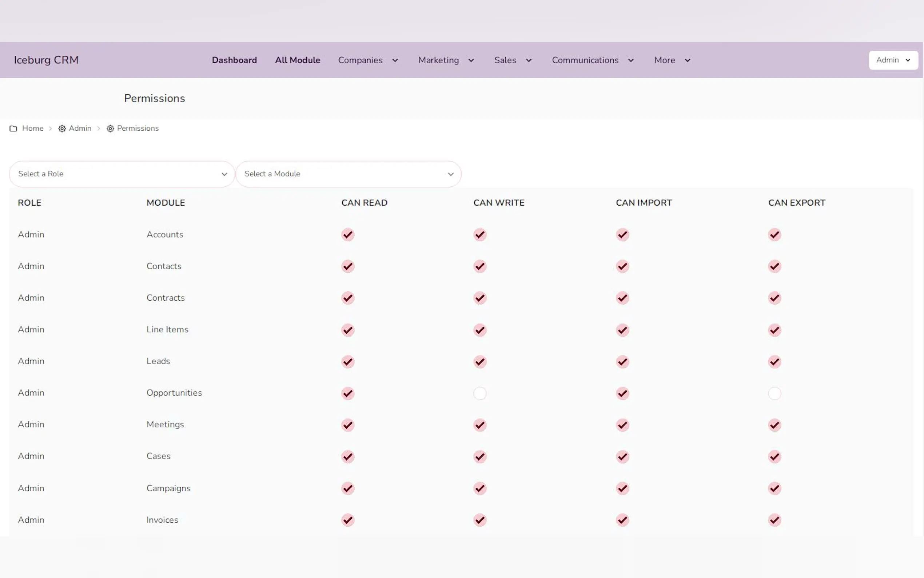Click the Admin breadcrumb link
924x578 pixels.
[x=80, y=128]
